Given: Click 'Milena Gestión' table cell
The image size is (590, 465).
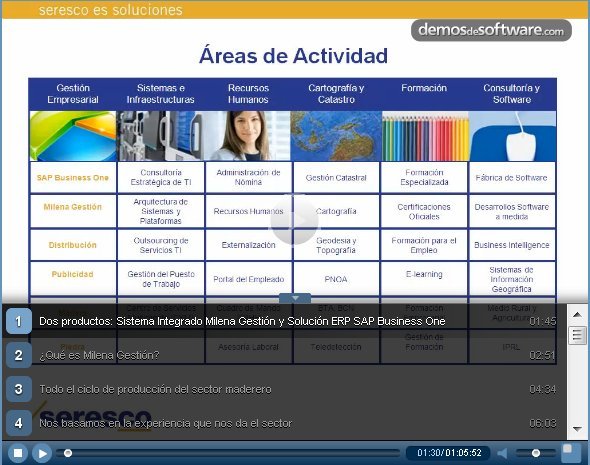Looking at the screenshot, I should click(x=73, y=211).
